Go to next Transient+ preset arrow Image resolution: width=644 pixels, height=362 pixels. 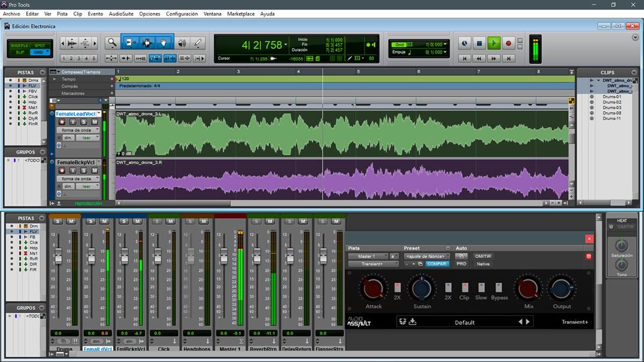pyautogui.click(x=528, y=322)
